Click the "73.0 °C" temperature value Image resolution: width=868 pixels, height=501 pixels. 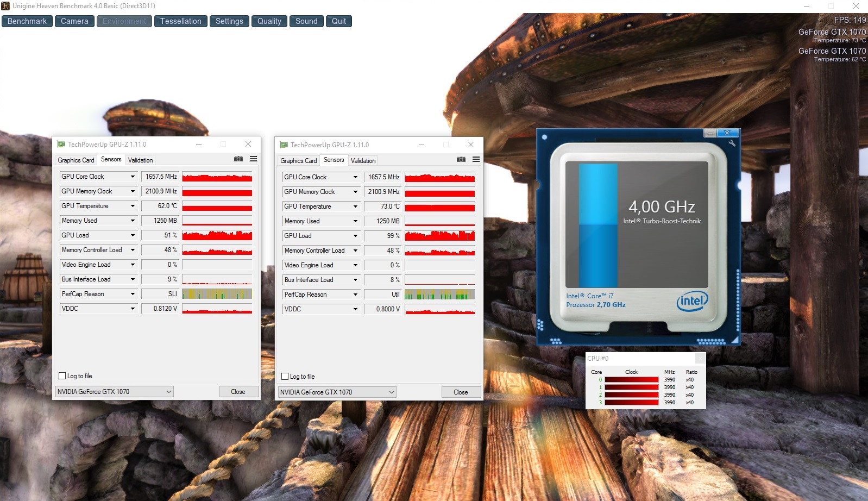pos(390,206)
